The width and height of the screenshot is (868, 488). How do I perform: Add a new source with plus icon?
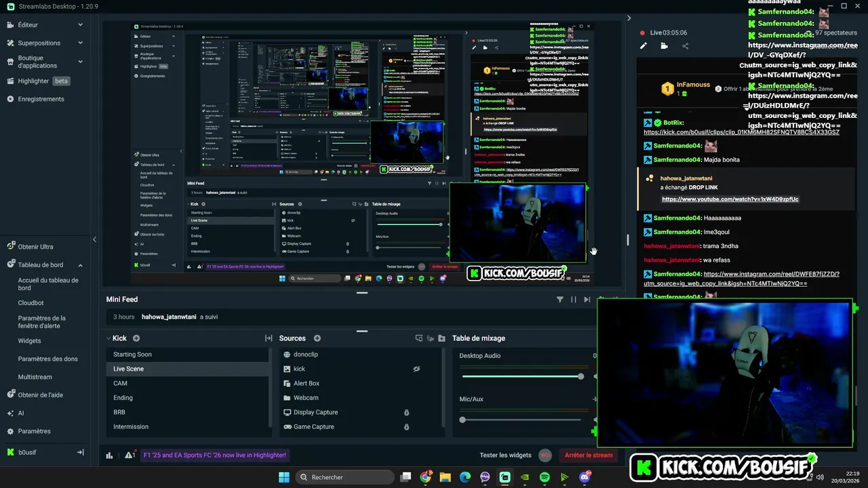(x=317, y=338)
